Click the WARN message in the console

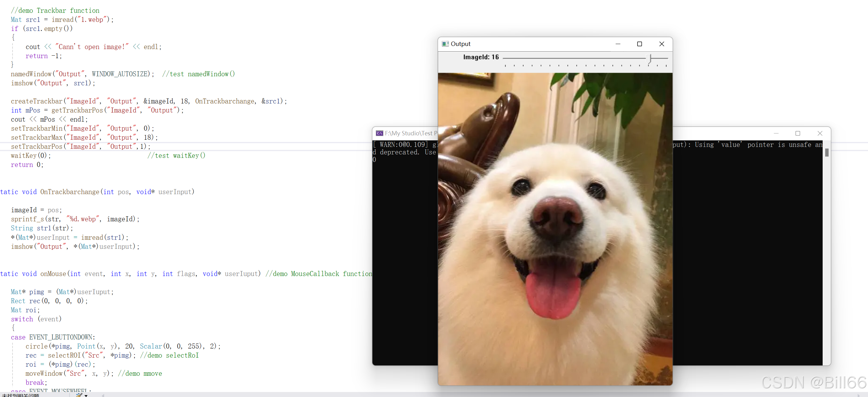405,144
